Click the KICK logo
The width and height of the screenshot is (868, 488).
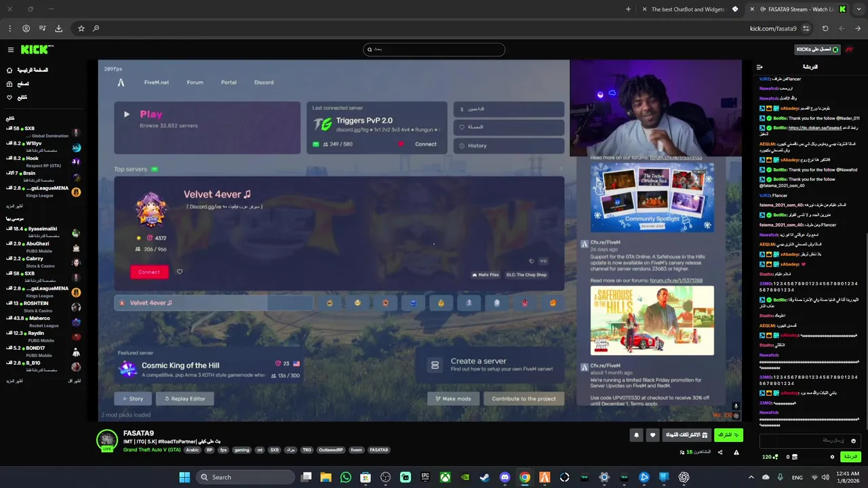point(37,49)
